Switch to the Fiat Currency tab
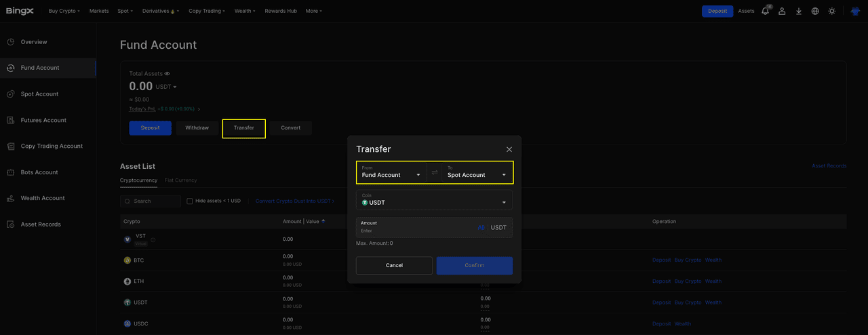 (180, 180)
